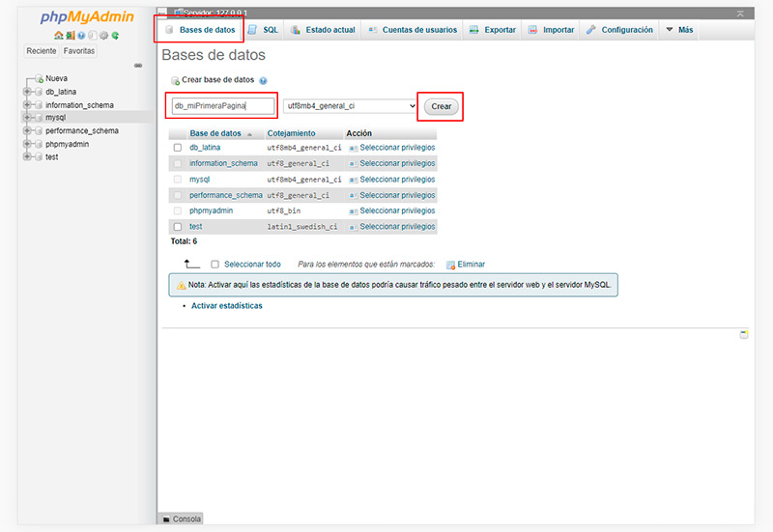Reload navigation panel with green icon
The height and width of the screenshot is (532, 773).
pos(115,36)
